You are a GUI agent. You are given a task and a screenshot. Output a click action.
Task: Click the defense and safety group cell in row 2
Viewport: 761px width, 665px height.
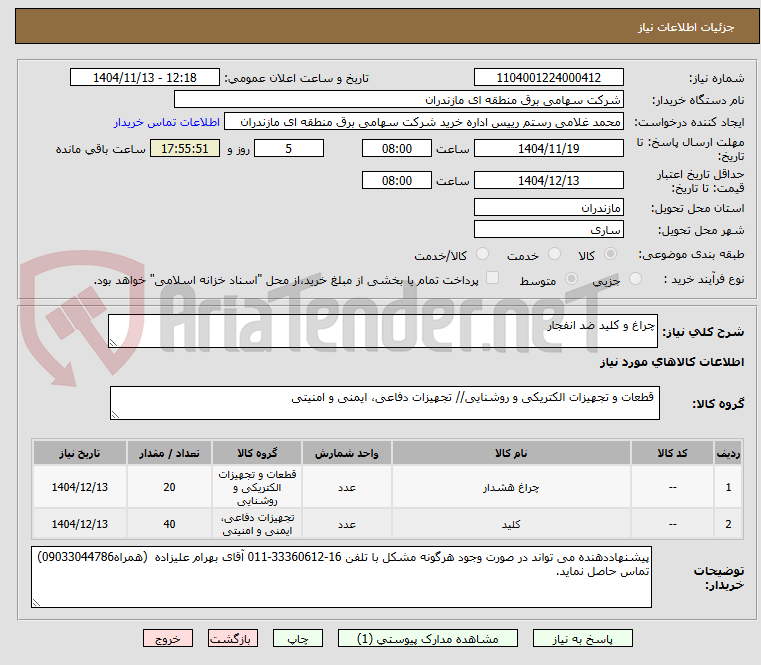257,524
